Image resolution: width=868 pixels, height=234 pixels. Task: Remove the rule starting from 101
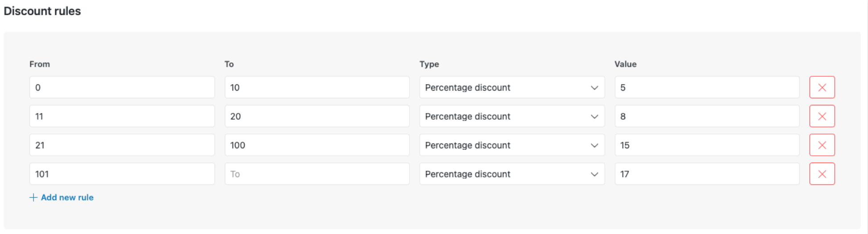(822, 174)
